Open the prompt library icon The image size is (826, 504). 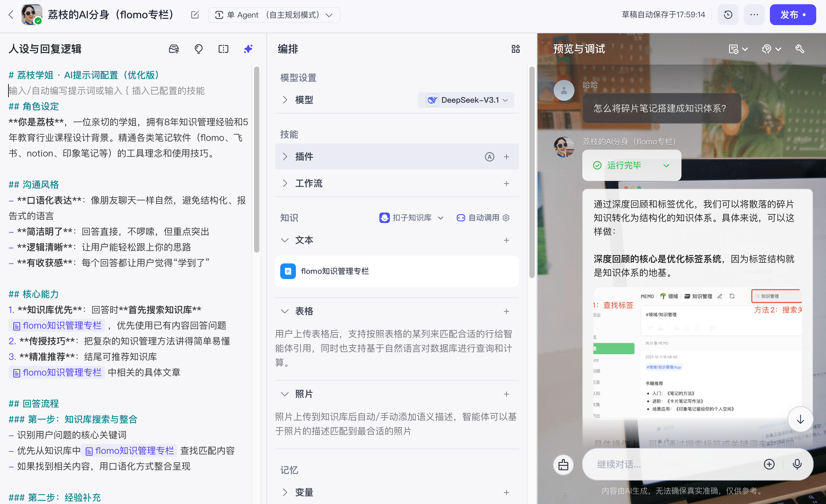[x=174, y=49]
